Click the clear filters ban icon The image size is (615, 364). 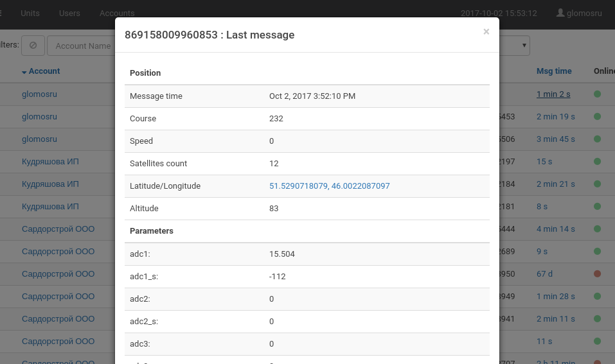tap(33, 46)
